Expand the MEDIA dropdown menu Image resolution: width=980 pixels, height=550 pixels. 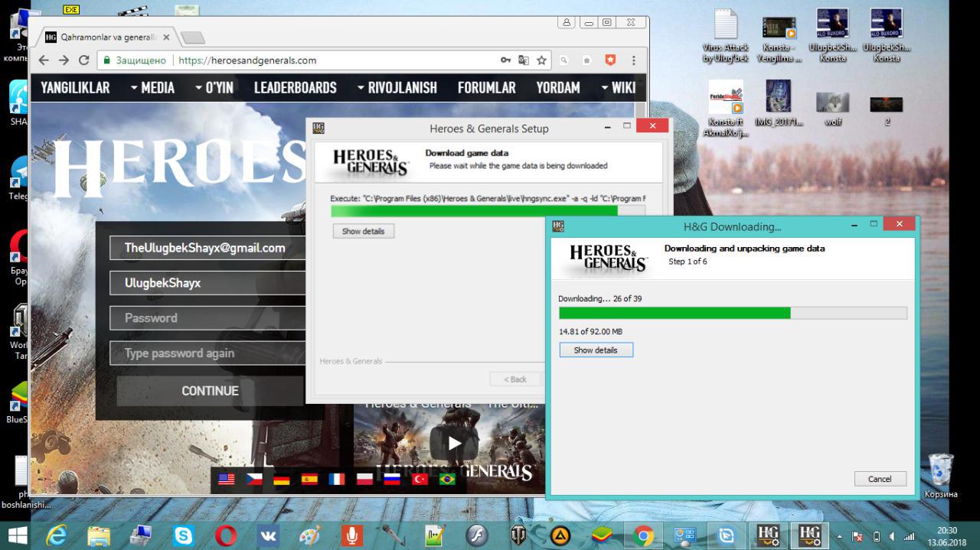tap(152, 88)
